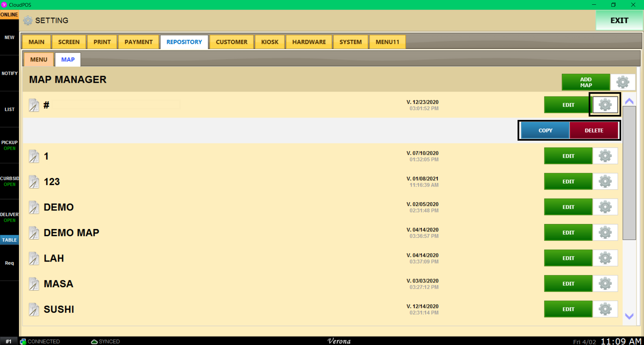Open gear options for map 123
644x345 pixels.
click(605, 182)
